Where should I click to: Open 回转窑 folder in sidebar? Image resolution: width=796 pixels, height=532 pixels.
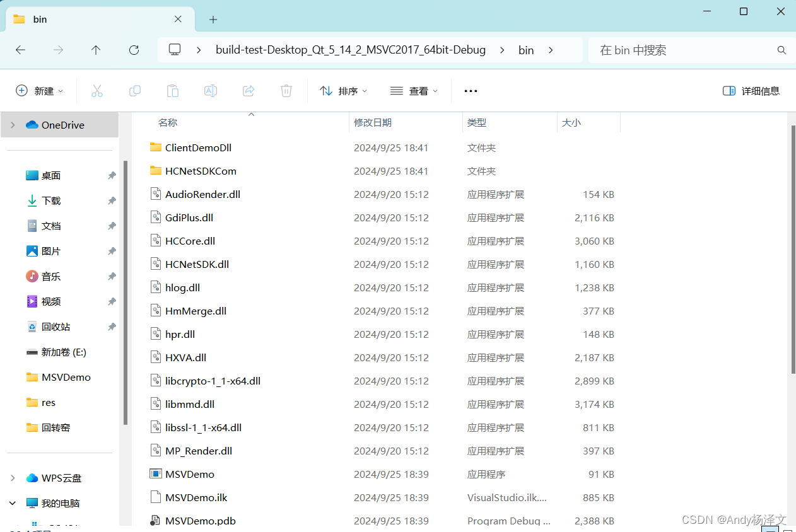coord(49,427)
